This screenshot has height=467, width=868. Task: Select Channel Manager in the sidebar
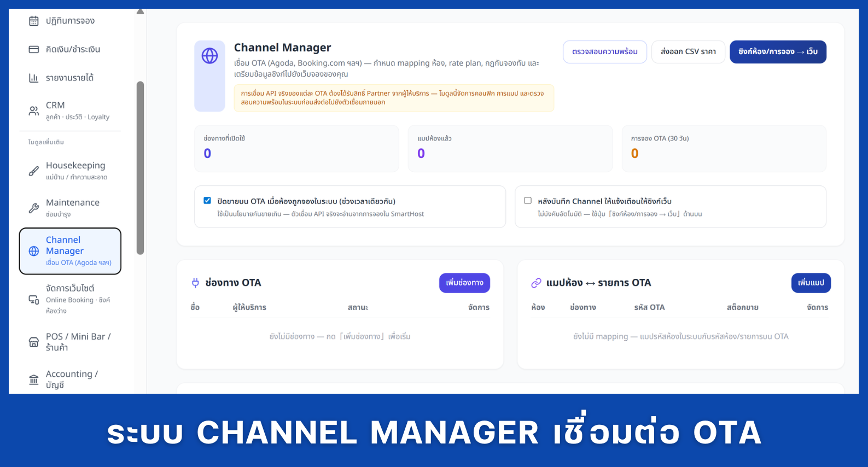click(x=70, y=251)
